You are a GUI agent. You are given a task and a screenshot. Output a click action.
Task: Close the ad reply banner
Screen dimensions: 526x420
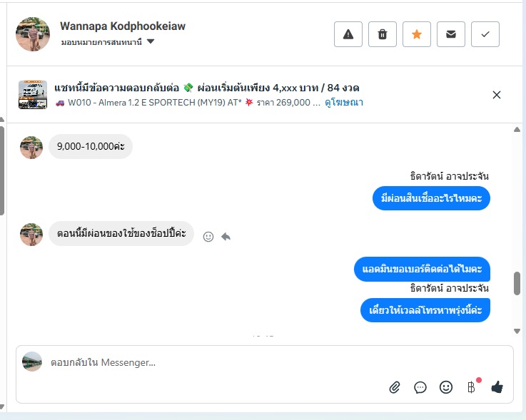497,95
